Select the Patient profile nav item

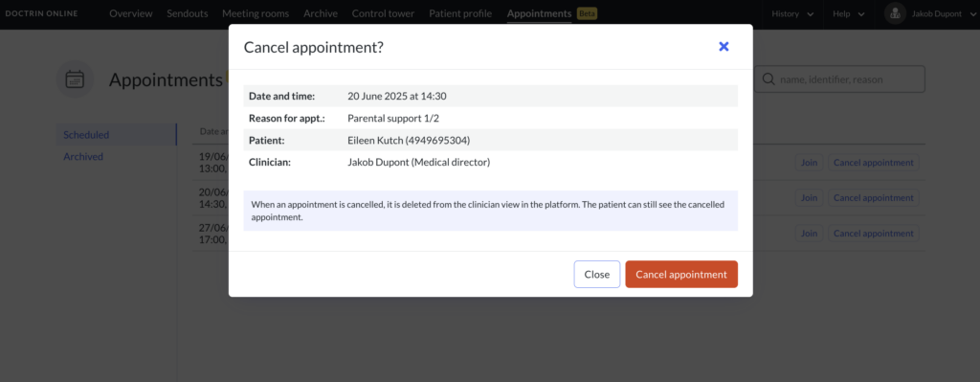coord(460,13)
